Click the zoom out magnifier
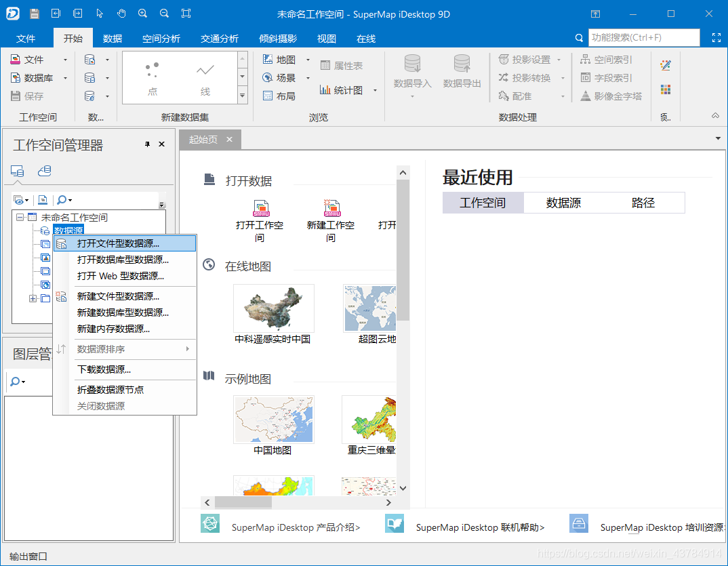 (x=164, y=14)
